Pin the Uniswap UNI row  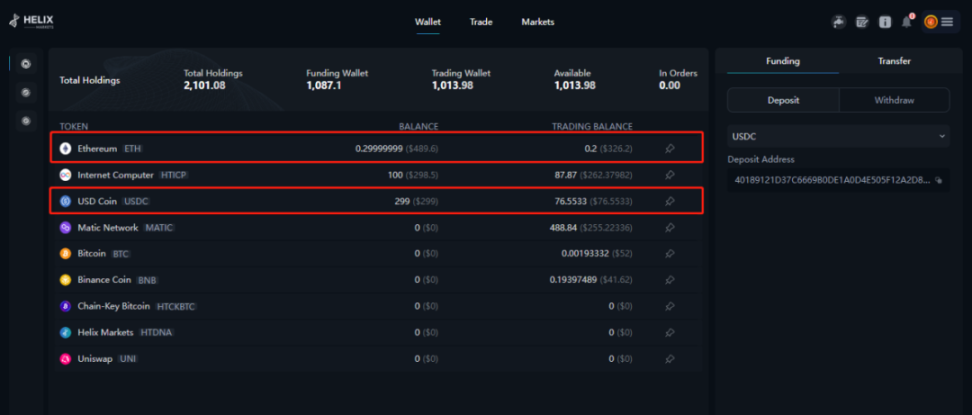669,359
